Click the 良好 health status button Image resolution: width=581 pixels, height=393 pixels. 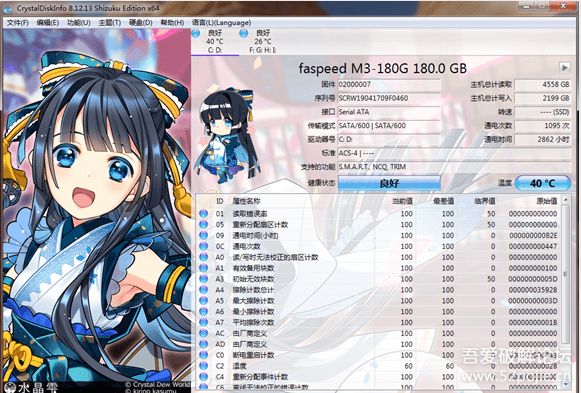point(389,183)
